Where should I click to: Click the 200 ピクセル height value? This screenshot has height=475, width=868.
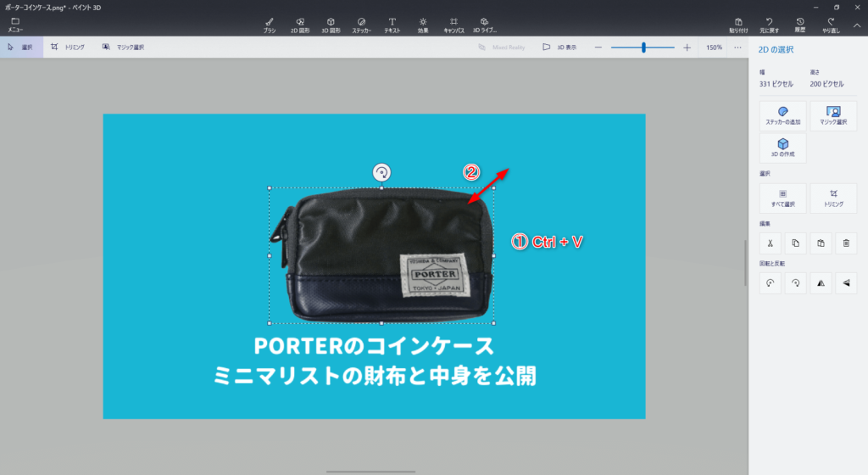point(826,84)
